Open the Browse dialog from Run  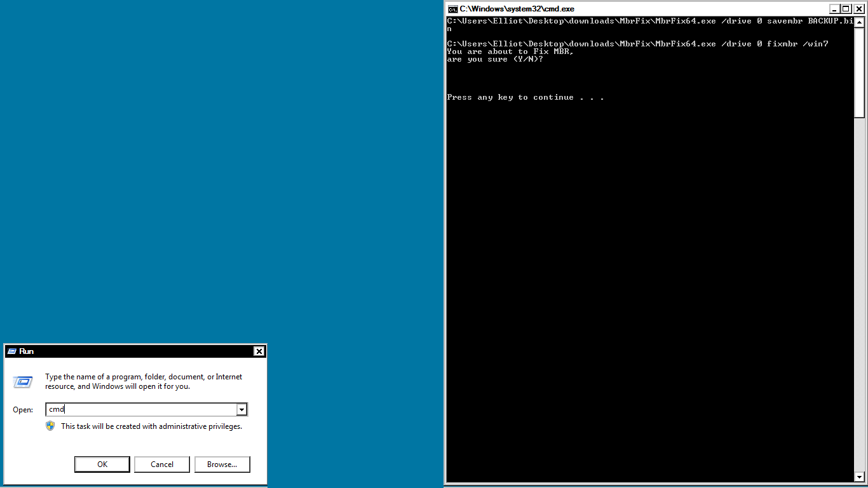click(x=222, y=464)
